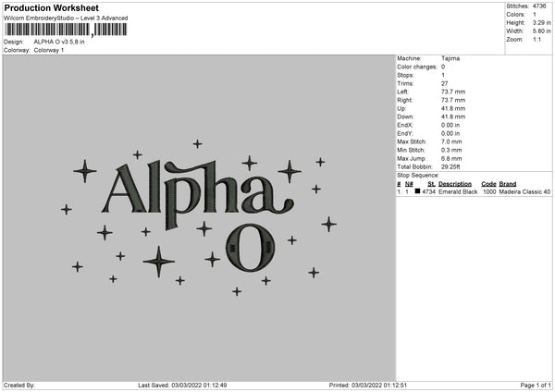Click the Total Bobbin value 29.25ft

click(x=454, y=166)
